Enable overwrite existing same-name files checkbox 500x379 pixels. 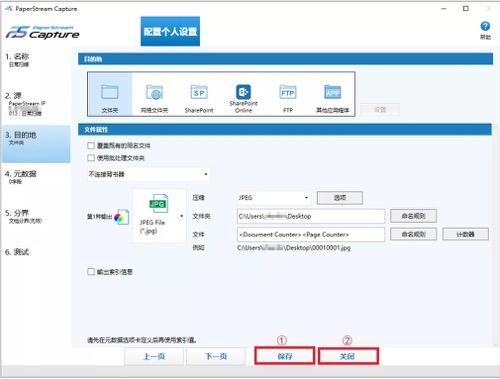pyautogui.click(x=91, y=145)
